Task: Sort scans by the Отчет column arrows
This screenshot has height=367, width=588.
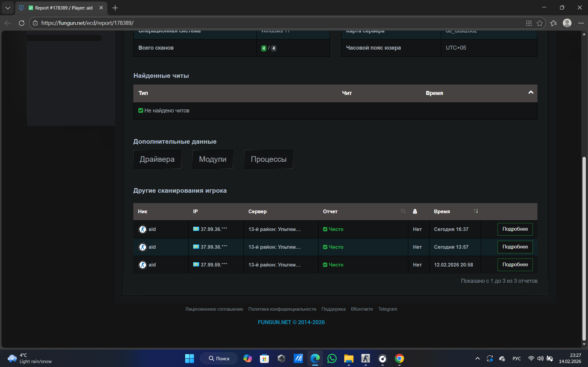Action: 403,211
